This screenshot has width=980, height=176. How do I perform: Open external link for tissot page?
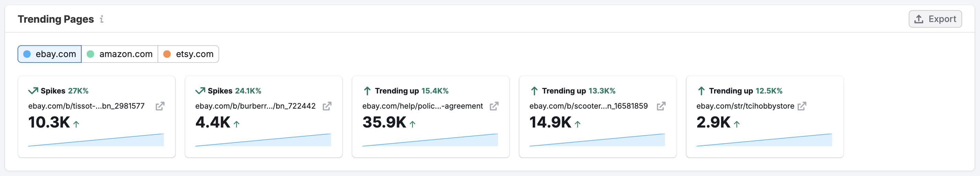click(160, 106)
